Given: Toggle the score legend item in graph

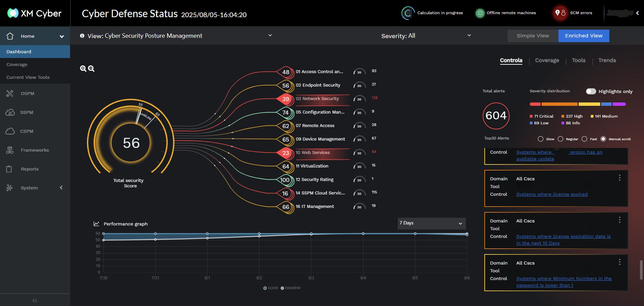Looking at the screenshot, I should pyautogui.click(x=271, y=288).
